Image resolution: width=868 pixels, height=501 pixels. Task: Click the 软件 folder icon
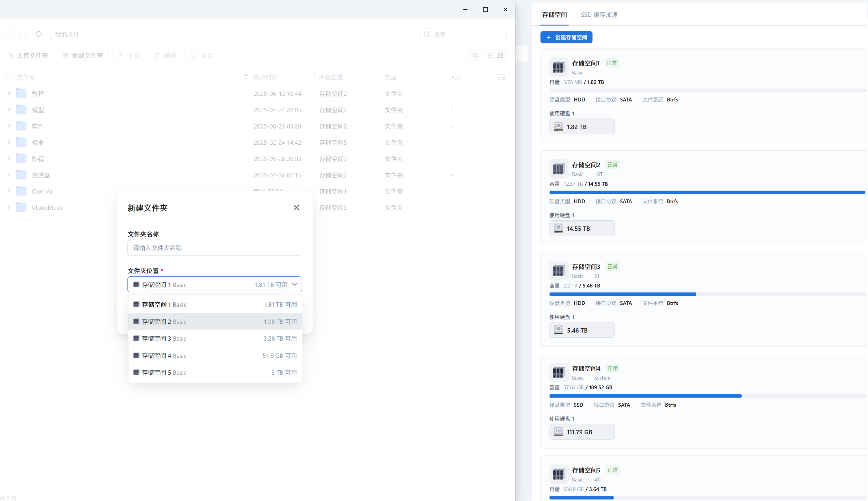coord(21,126)
